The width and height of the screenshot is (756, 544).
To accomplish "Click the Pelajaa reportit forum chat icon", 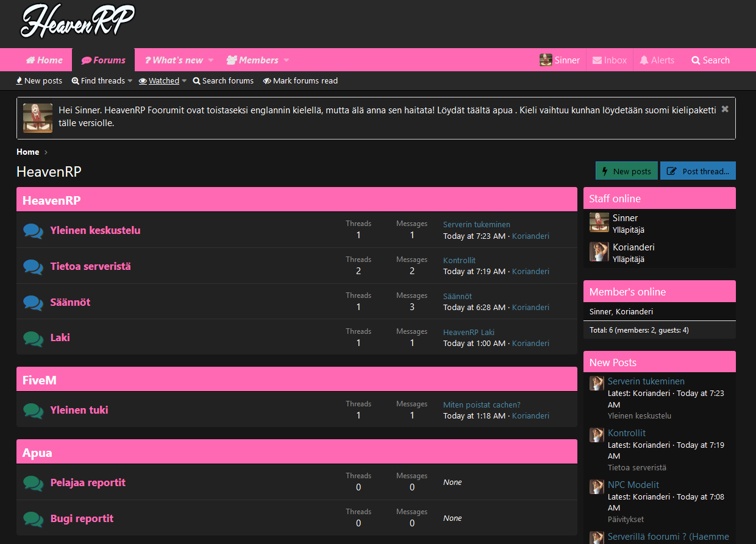I will (x=33, y=483).
